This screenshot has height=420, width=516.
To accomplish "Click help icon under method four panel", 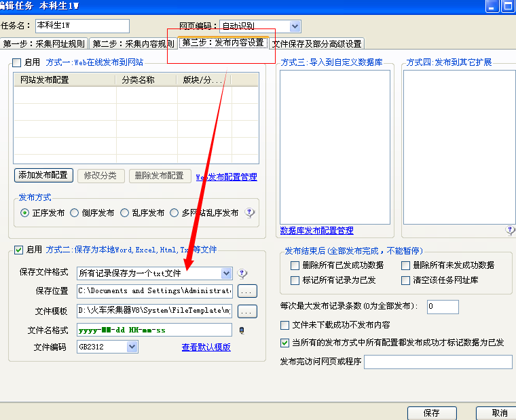I will (511, 230).
